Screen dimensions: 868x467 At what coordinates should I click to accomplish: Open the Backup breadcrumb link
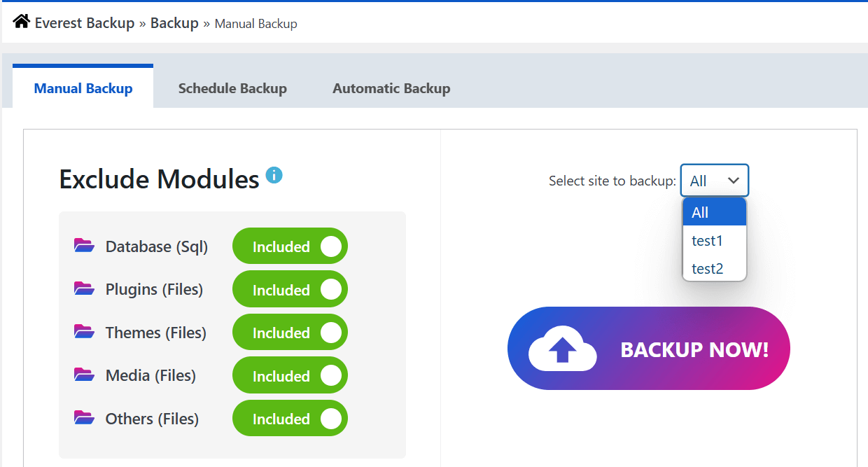point(174,22)
